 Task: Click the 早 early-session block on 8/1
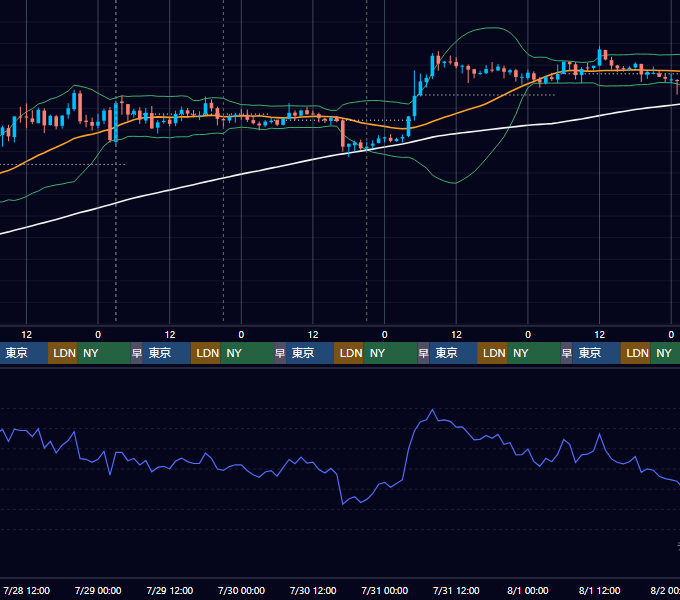tap(566, 353)
